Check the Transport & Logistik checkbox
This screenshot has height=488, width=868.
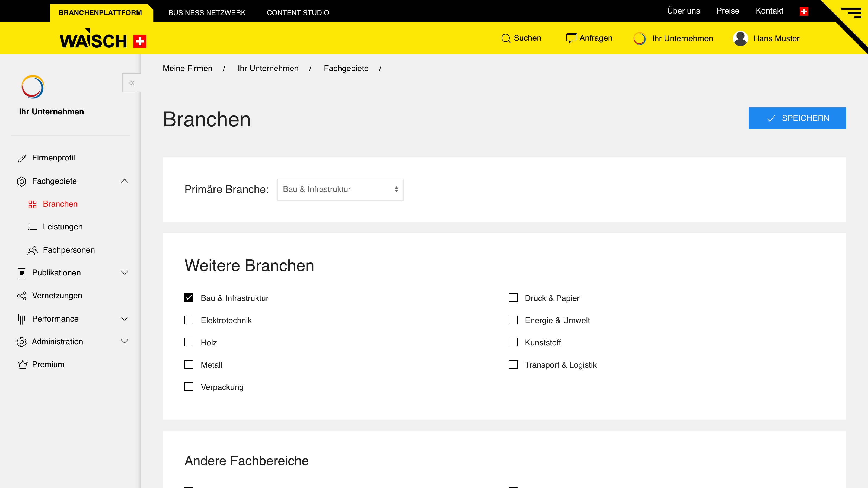[x=513, y=364]
